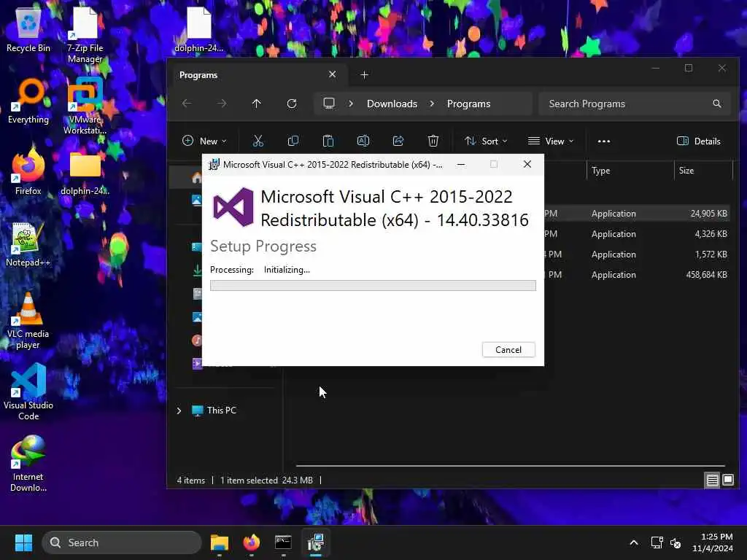Select the VLC media player shortcut
Image resolution: width=747 pixels, height=560 pixels.
pyautogui.click(x=28, y=321)
